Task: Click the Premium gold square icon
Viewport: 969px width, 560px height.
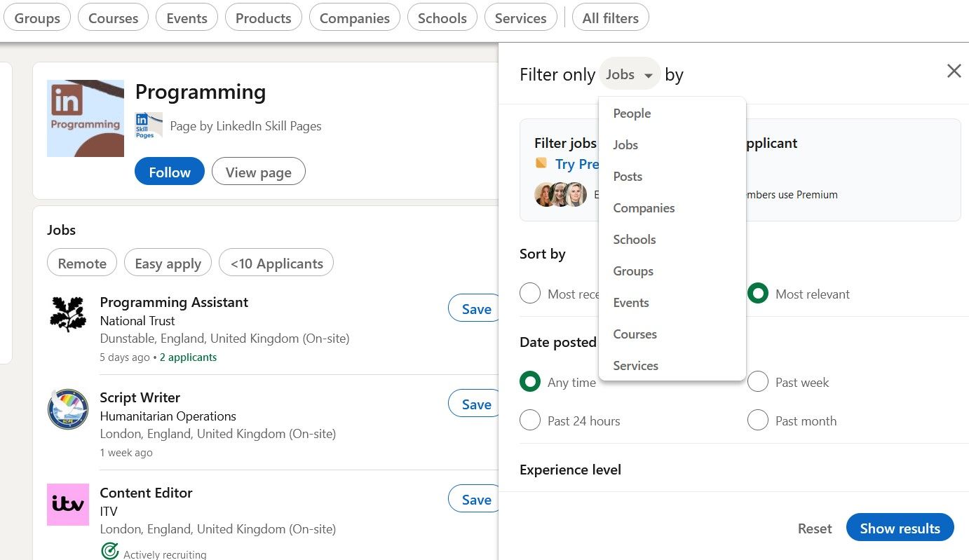Action: click(541, 163)
